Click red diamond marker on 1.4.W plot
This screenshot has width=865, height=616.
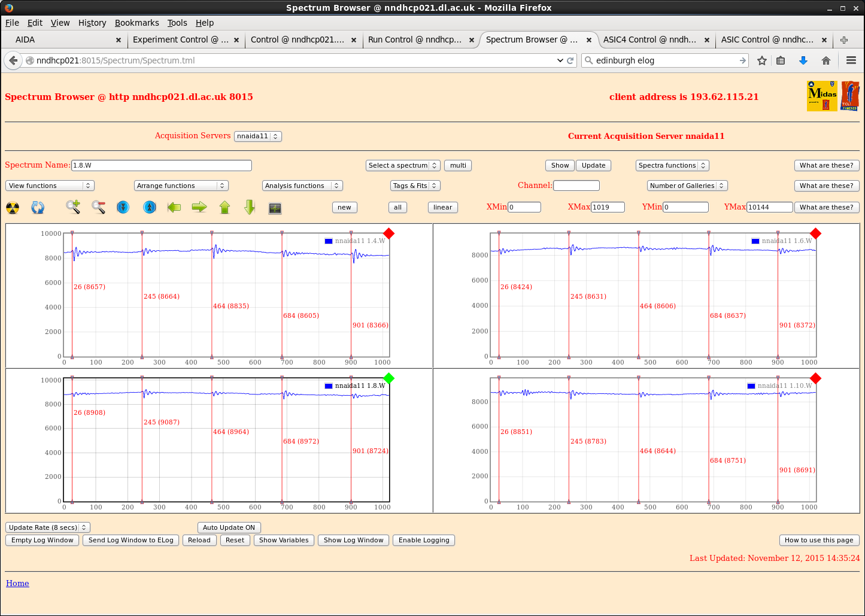[x=389, y=233]
